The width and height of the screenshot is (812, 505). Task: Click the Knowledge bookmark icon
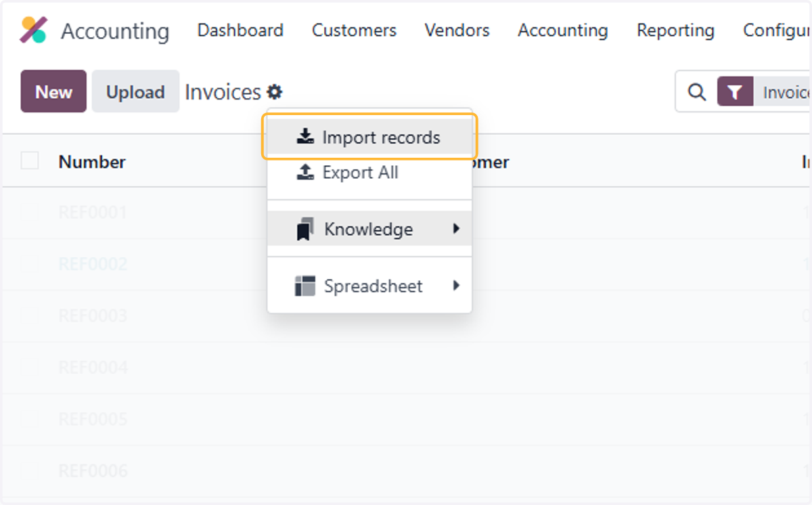tap(304, 229)
